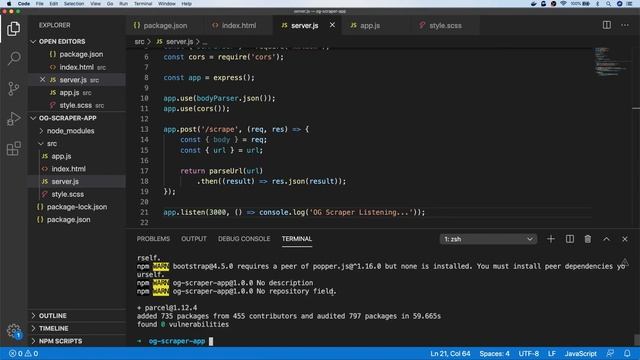Close server.js in Open Editors list

click(x=42, y=80)
